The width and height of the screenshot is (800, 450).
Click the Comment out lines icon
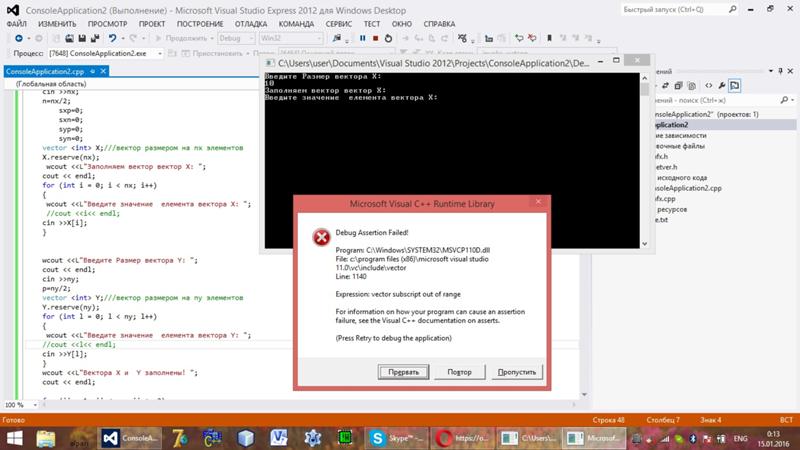point(519,38)
